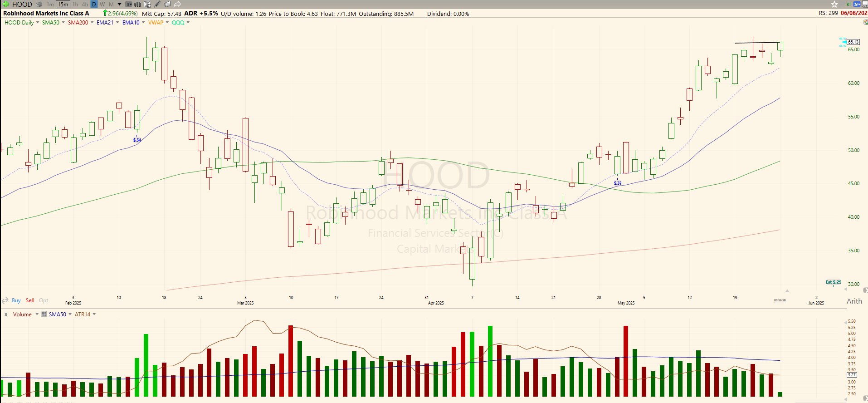Select the pencil drawing tool
Screen dimensions: 868x403
tap(157, 4)
